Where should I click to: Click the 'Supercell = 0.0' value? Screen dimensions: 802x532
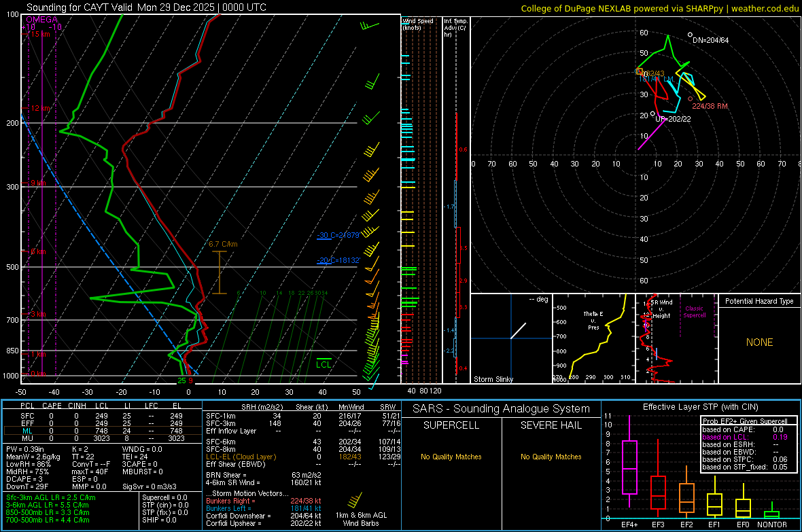(164, 497)
